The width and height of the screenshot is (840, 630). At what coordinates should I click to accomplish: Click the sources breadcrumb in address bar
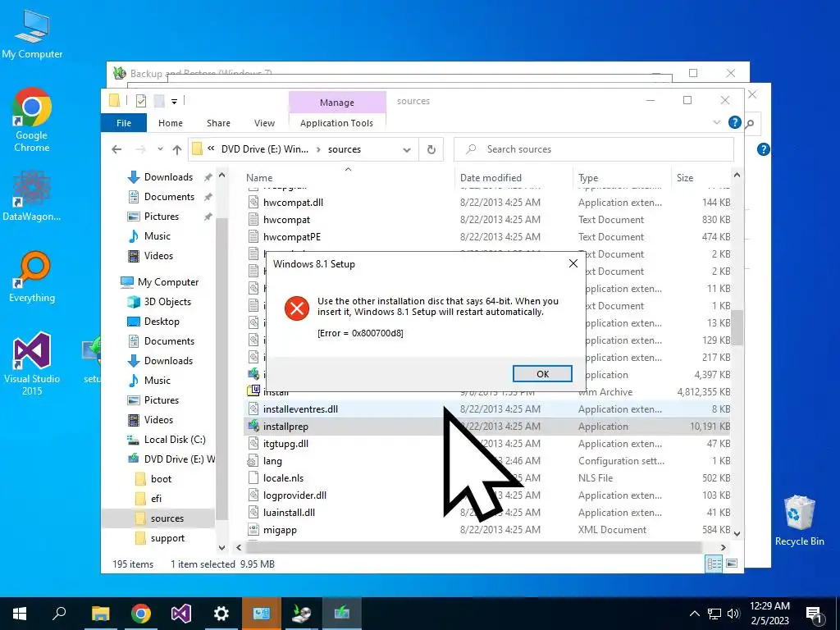tap(344, 149)
